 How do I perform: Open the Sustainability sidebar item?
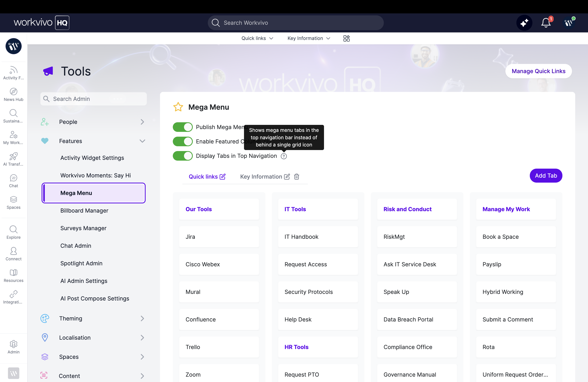(x=14, y=116)
